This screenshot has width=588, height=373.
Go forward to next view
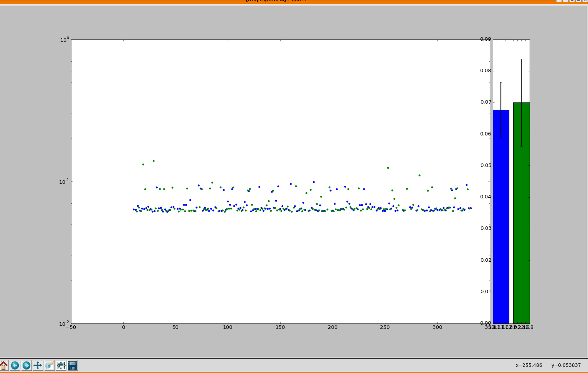click(x=26, y=365)
